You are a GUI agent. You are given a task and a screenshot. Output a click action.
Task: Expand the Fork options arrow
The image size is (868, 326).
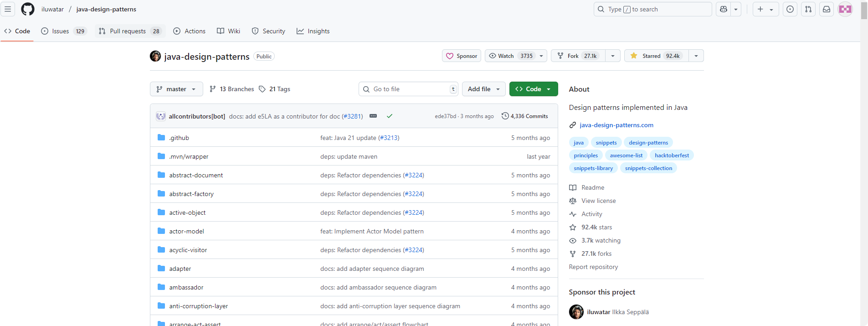[x=613, y=56]
